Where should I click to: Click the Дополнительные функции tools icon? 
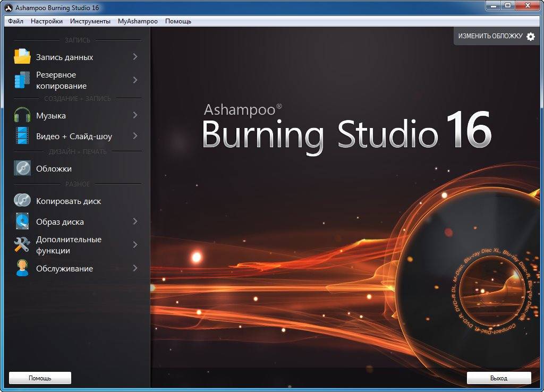point(22,244)
